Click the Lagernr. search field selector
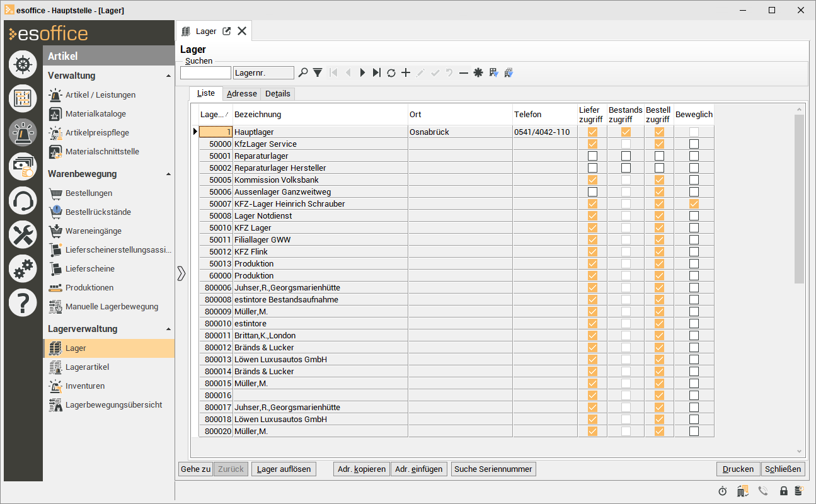 [263, 73]
